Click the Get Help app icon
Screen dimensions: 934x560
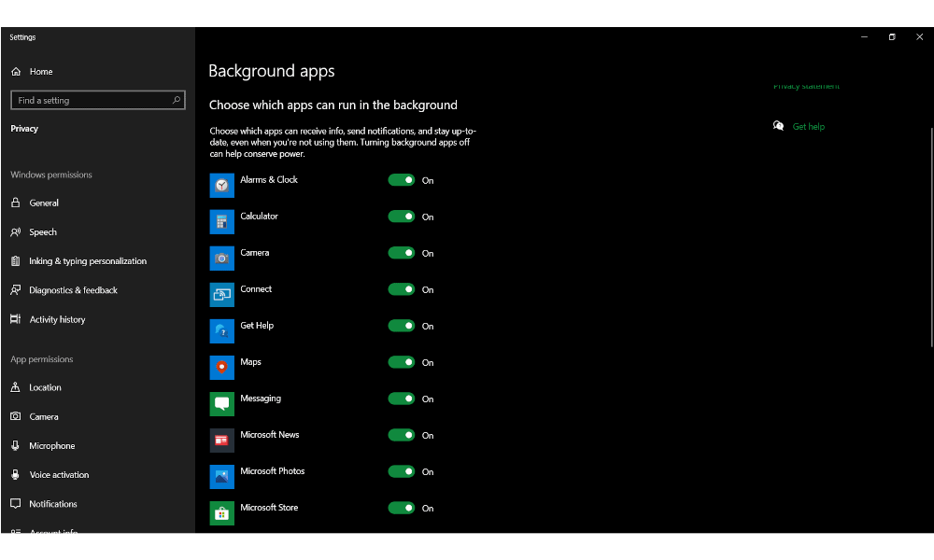[x=221, y=331]
